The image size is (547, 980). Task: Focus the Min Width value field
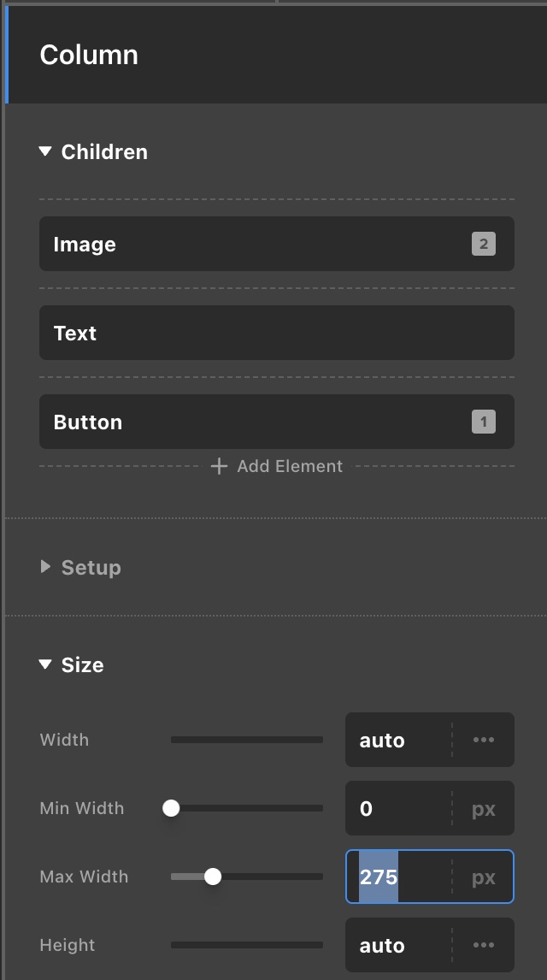397,808
